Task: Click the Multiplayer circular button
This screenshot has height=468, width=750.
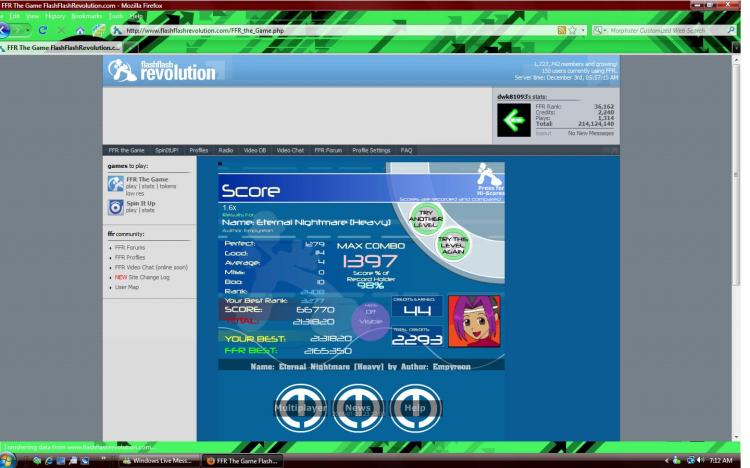Action: (300, 408)
